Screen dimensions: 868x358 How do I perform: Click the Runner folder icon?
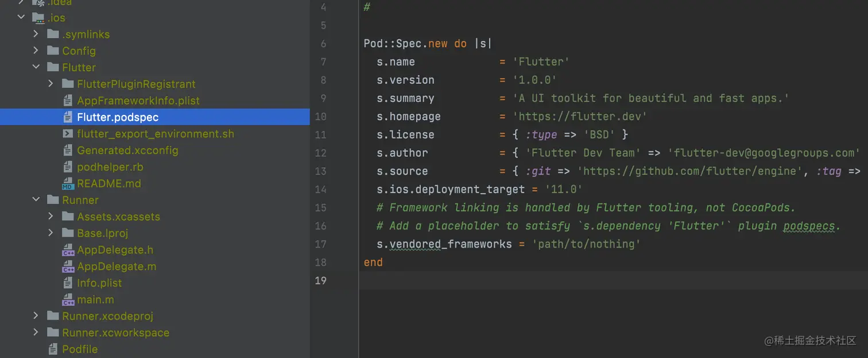tap(53, 200)
